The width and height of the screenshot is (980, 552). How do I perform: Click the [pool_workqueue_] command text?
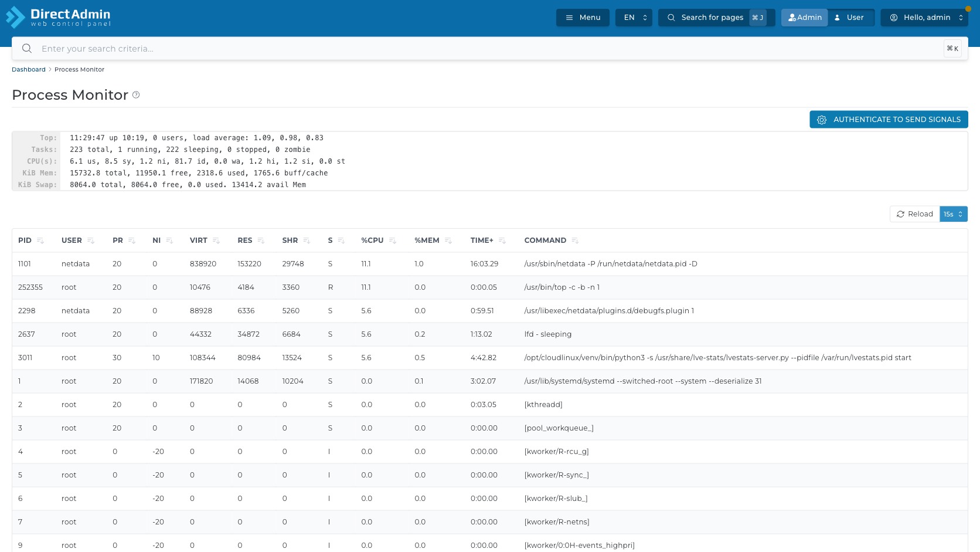559,428
